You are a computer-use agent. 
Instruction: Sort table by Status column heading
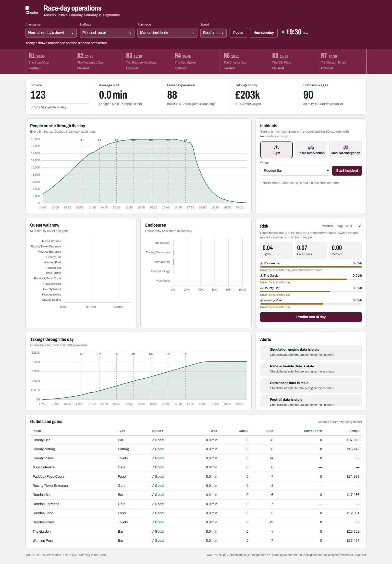(157, 431)
